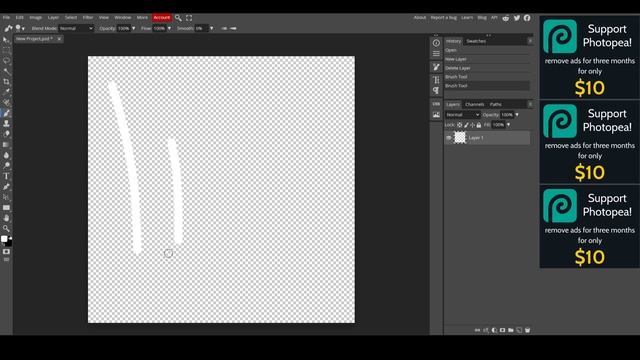Image resolution: width=640 pixels, height=360 pixels.
Task: Click the red Account button
Action: pyautogui.click(x=162, y=18)
